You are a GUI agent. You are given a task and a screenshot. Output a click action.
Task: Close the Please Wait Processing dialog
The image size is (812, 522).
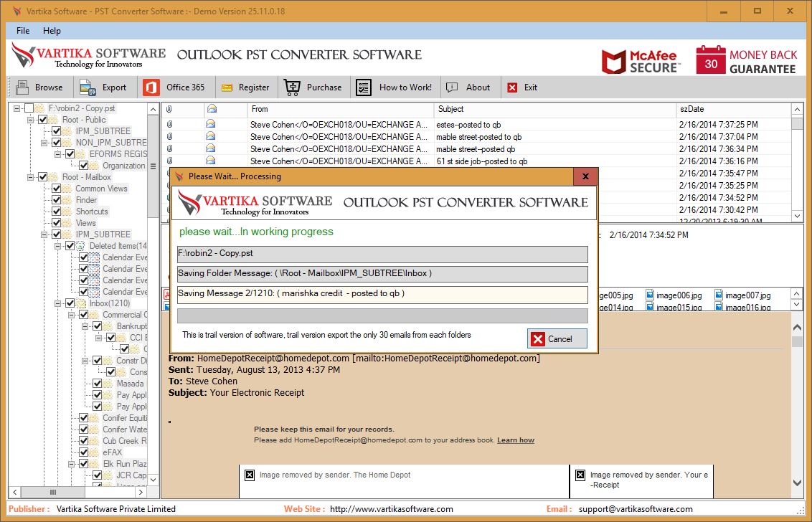tap(585, 176)
